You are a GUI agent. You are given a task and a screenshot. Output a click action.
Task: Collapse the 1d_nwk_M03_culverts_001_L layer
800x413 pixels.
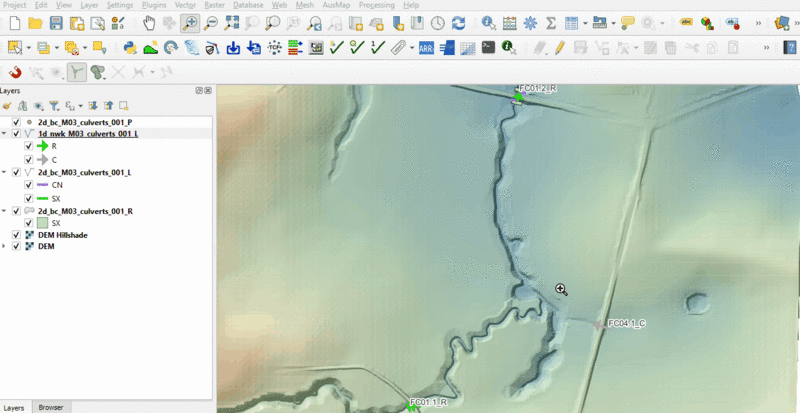[x=5, y=133]
